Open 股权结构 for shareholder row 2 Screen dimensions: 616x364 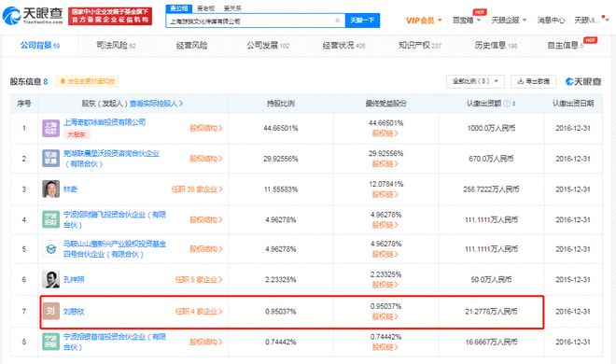206,159
